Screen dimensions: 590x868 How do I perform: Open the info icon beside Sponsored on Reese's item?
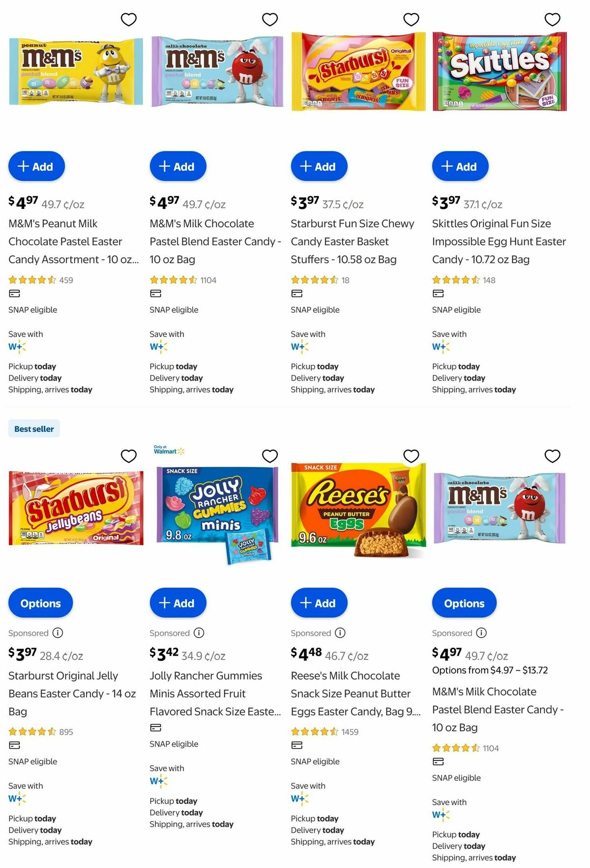coord(340,633)
